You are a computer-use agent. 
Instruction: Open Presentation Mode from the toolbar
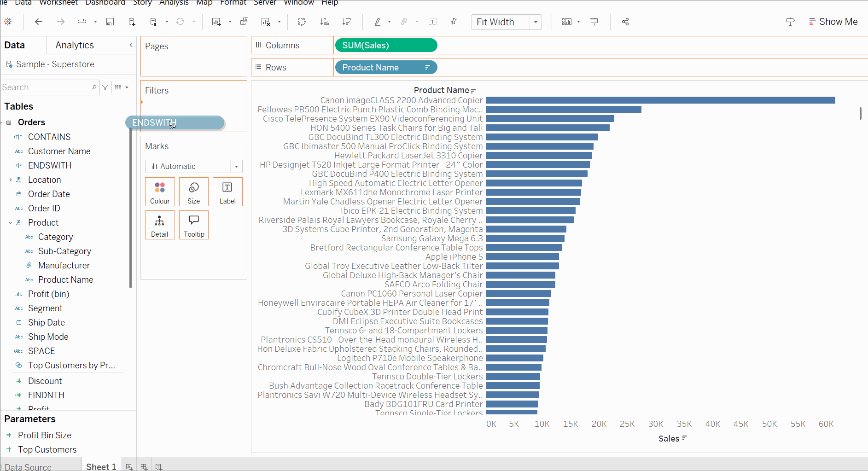pos(594,22)
